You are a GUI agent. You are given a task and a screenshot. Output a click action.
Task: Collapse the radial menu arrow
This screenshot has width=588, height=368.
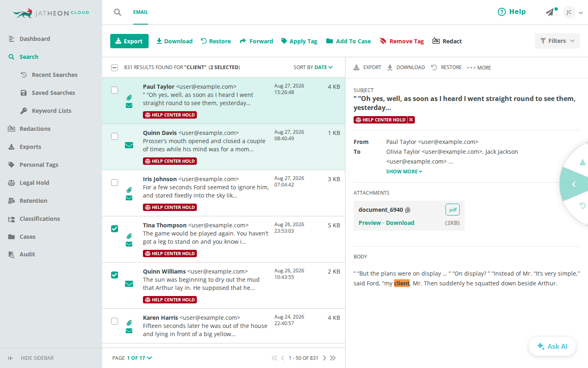pyautogui.click(x=574, y=184)
